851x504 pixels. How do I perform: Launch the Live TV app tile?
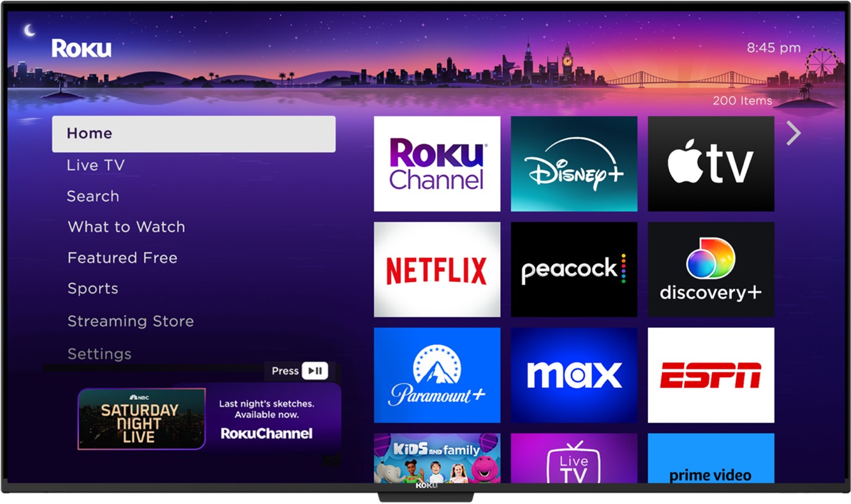(573, 459)
